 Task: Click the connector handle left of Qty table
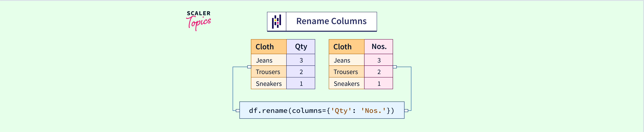[249, 67]
